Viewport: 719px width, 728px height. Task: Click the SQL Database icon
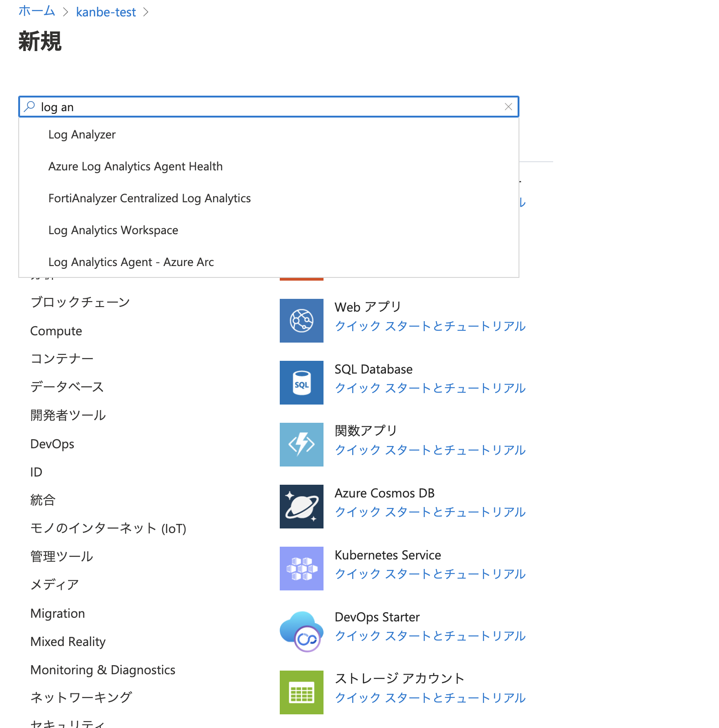(x=302, y=383)
